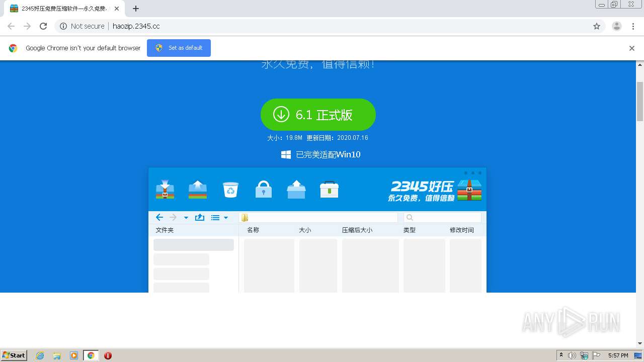This screenshot has width=644, height=362.
Task: Click the volume speaker tray icon
Action: pos(572,355)
